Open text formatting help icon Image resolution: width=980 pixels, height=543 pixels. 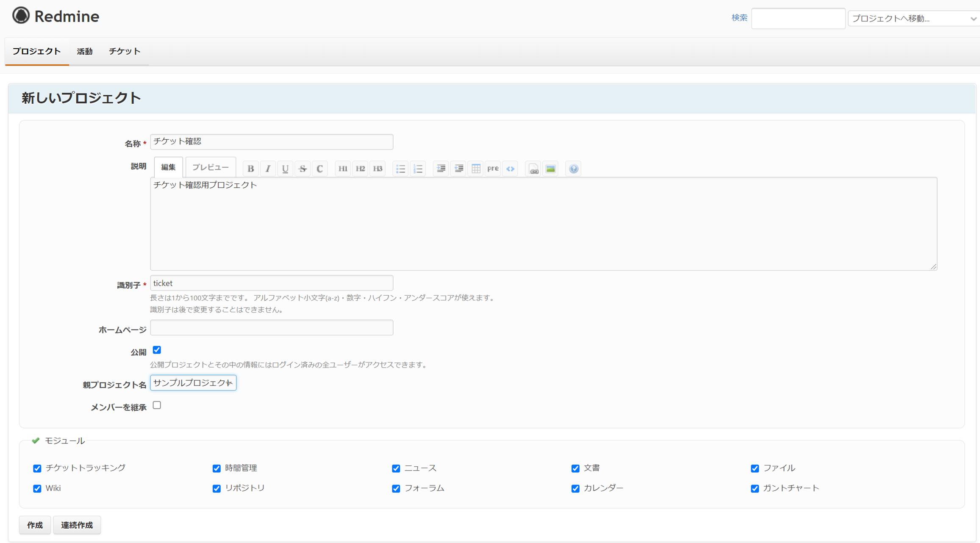573,169
